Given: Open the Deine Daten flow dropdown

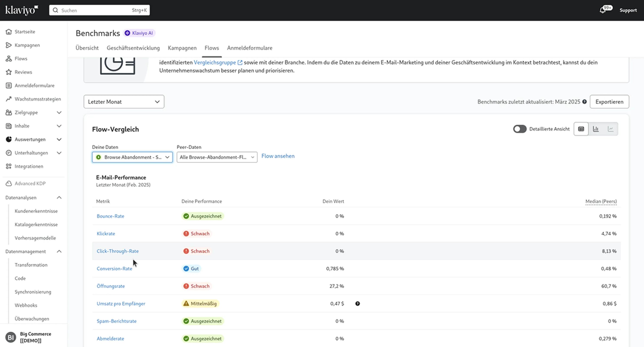Looking at the screenshot, I should 132,157.
